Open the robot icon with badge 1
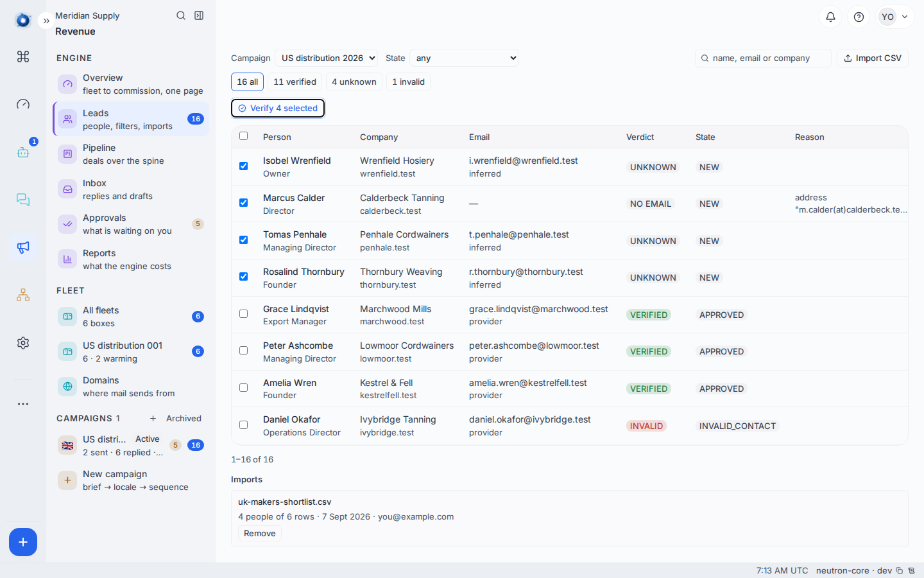This screenshot has height=578, width=924. point(23,152)
